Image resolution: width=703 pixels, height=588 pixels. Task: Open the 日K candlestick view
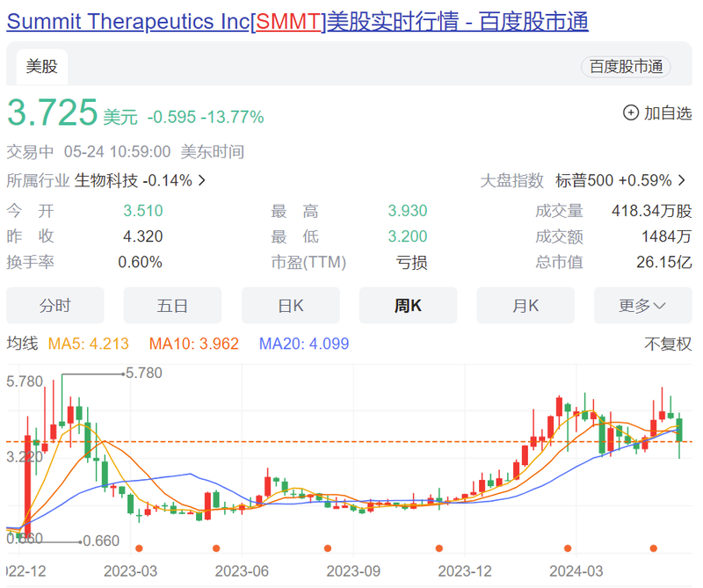[290, 305]
